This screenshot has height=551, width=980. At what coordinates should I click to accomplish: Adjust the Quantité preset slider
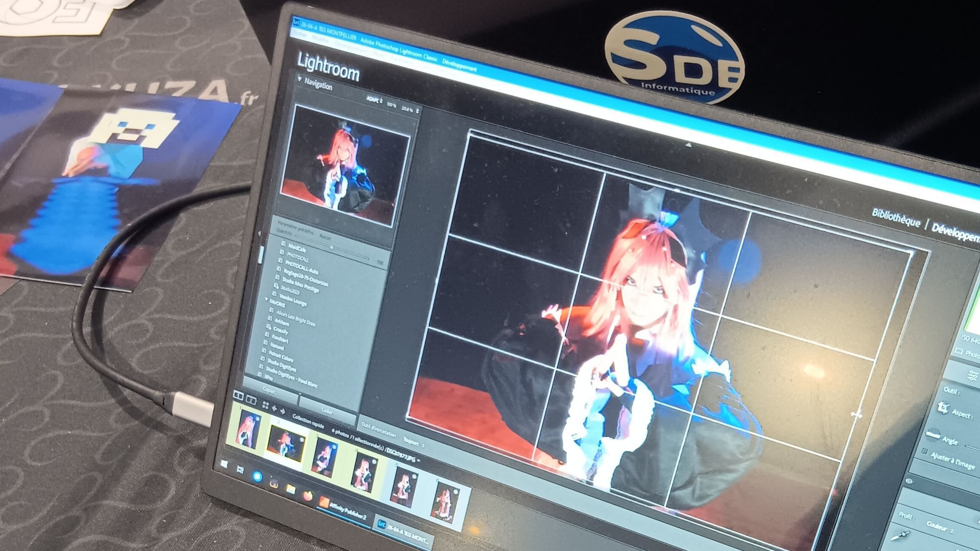(332, 248)
